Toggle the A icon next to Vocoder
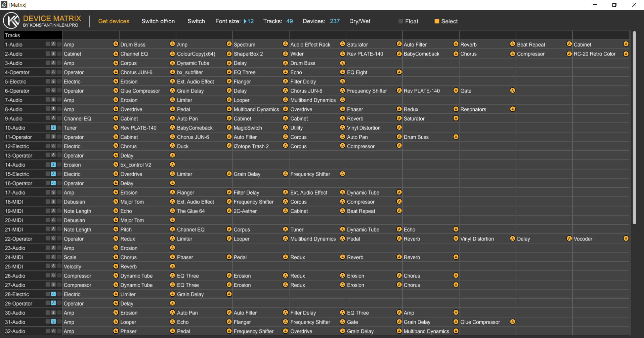This screenshot has height=338, width=644. click(626, 238)
